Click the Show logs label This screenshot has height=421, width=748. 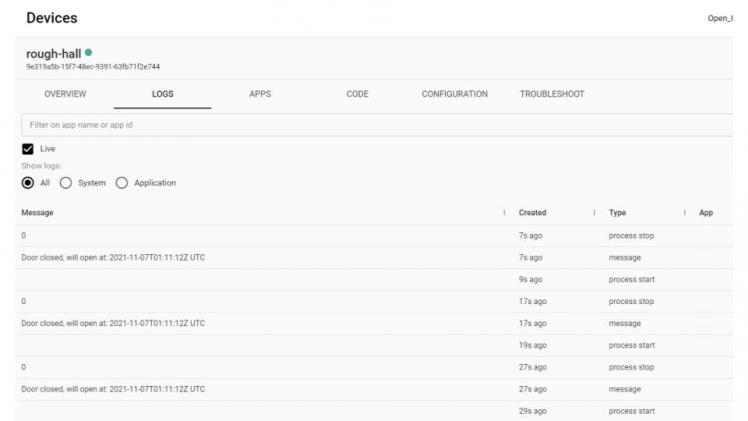(x=42, y=166)
